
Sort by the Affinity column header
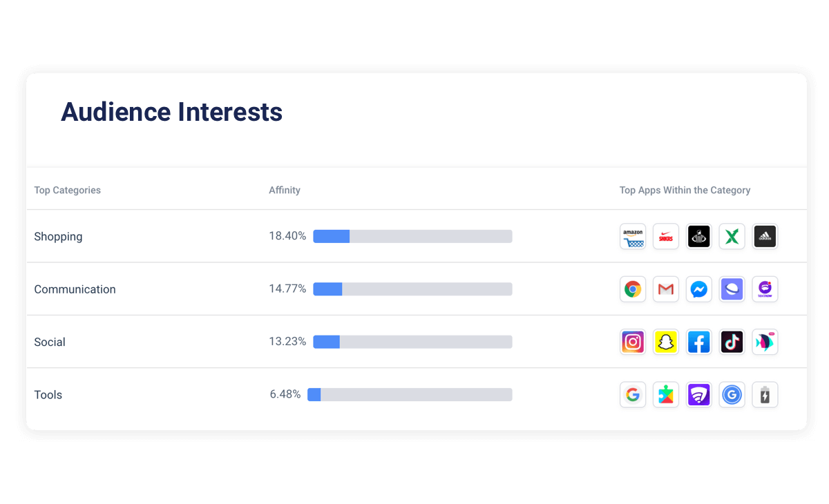285,190
